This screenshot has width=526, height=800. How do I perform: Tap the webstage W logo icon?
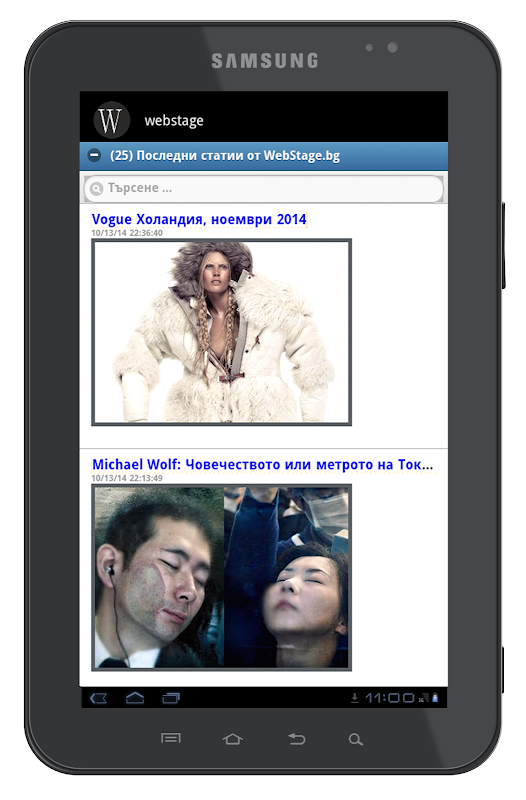(x=111, y=120)
